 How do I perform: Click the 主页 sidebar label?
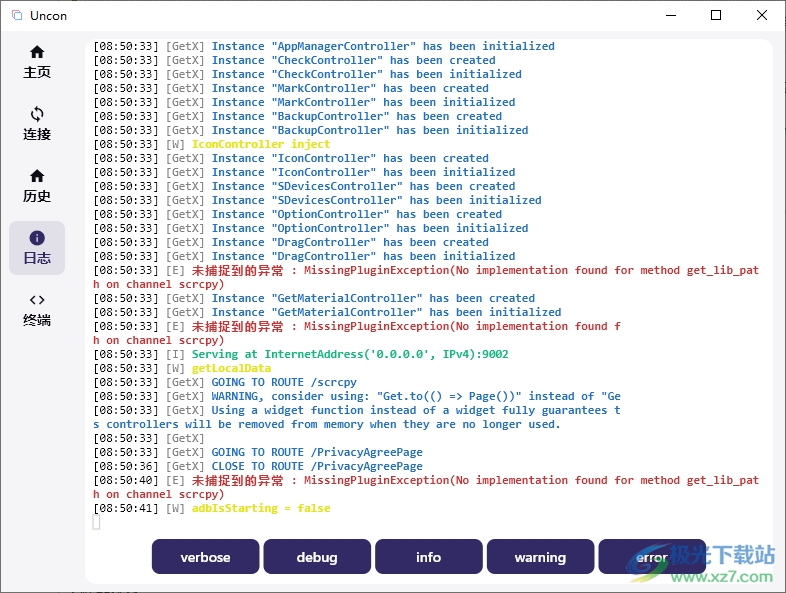coord(37,72)
